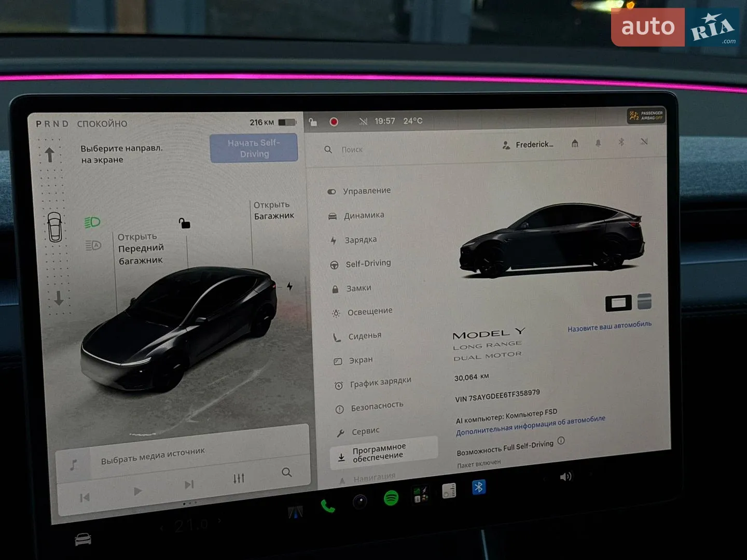Open Self-Driving settings
Screen dimensions: 747x560
pyautogui.click(x=361, y=263)
